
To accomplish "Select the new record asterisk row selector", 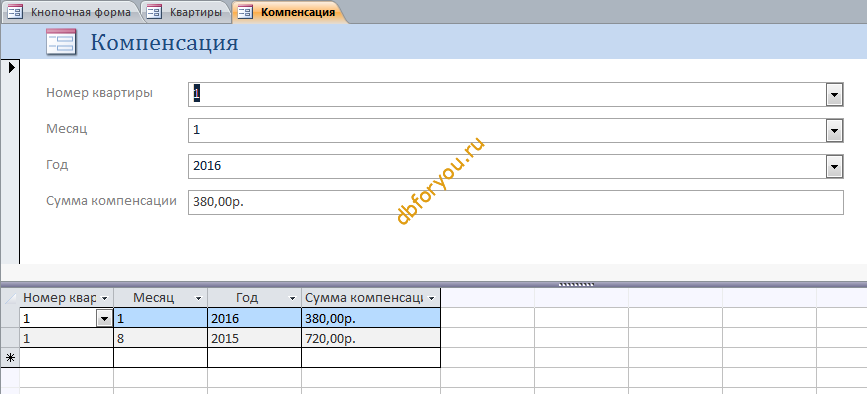I will (x=11, y=358).
